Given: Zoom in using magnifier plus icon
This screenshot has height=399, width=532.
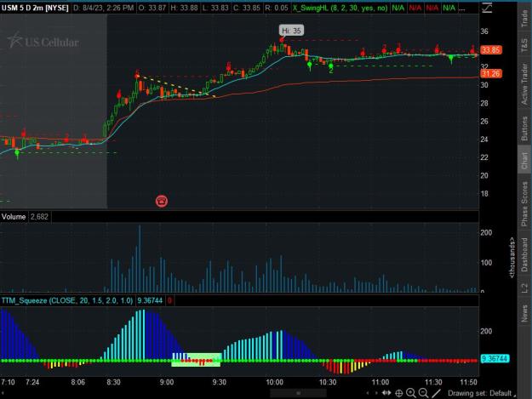Looking at the screenshot, I should coord(411,393).
